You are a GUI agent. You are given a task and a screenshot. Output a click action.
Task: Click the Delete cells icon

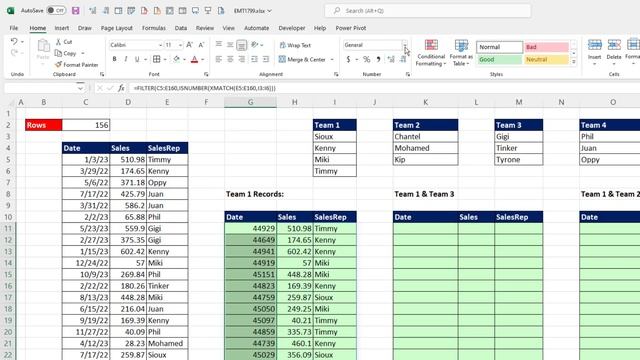[614, 44]
